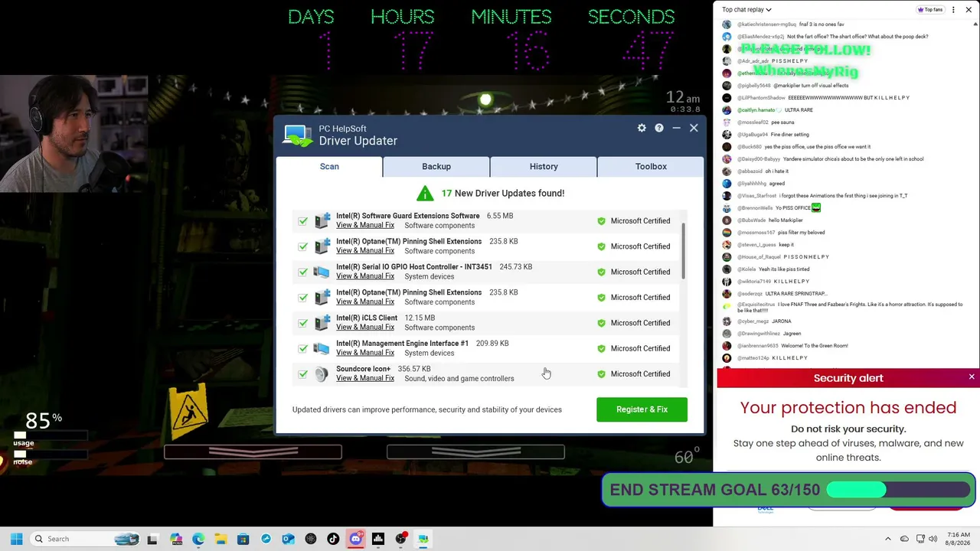
Task: Click the driver list scrollbar thumb
Action: [x=682, y=253]
